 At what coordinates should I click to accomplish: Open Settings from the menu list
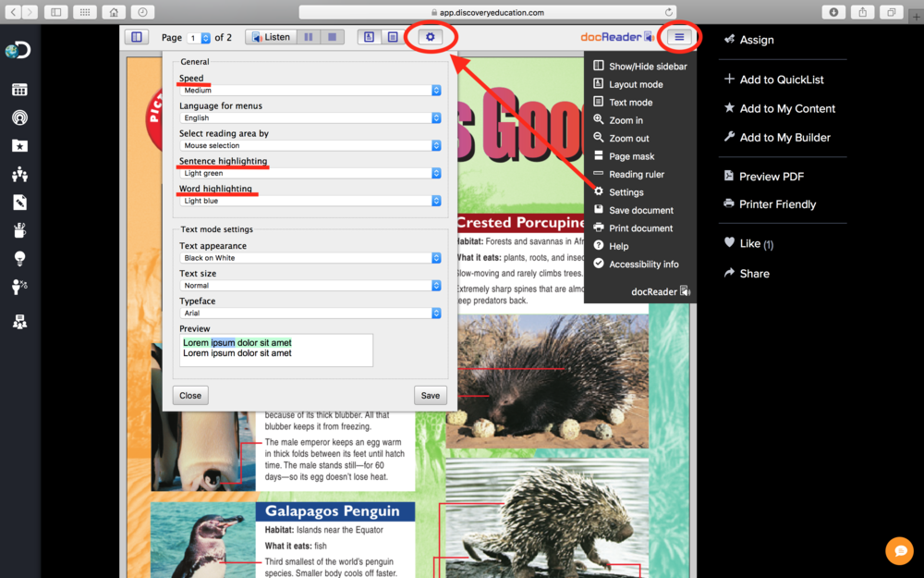pos(619,192)
